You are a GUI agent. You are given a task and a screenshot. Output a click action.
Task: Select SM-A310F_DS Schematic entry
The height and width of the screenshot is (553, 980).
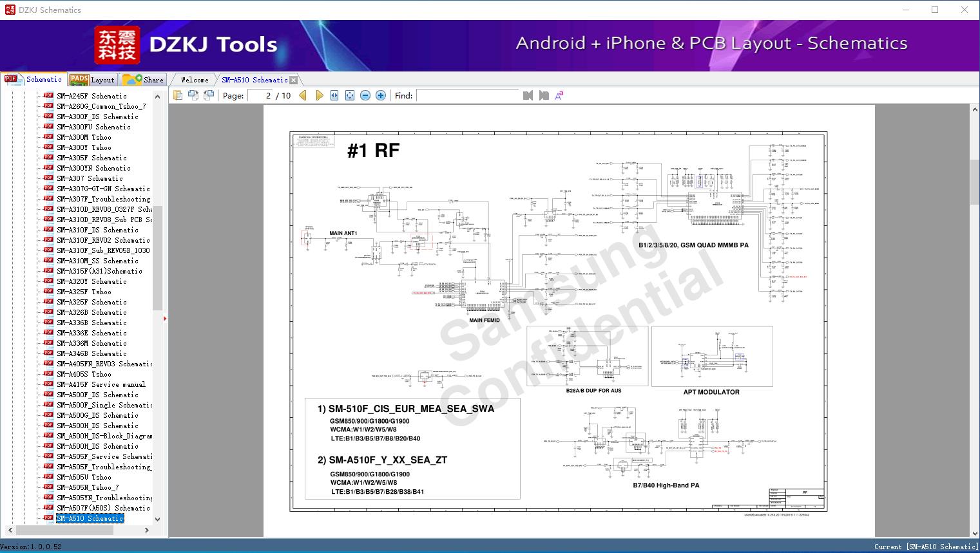(97, 230)
